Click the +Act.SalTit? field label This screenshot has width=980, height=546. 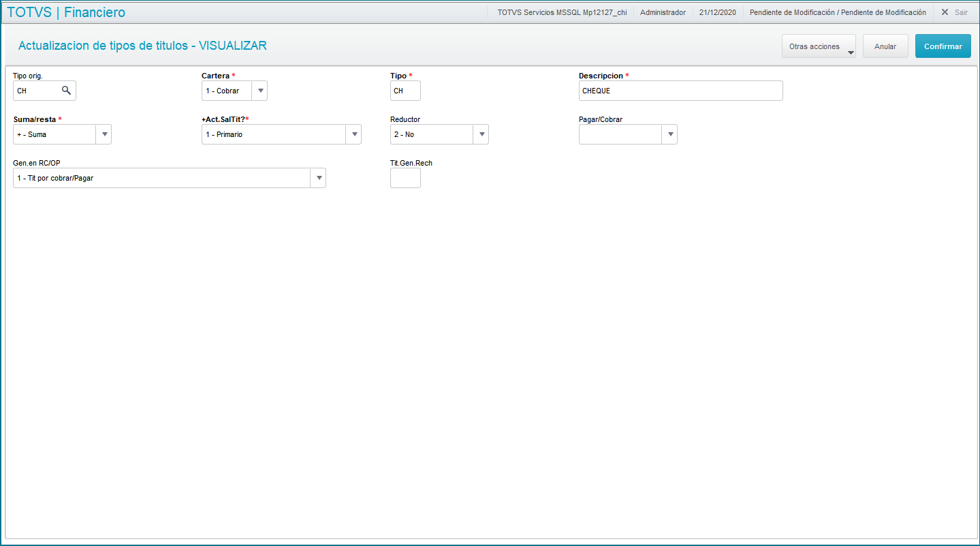point(223,119)
